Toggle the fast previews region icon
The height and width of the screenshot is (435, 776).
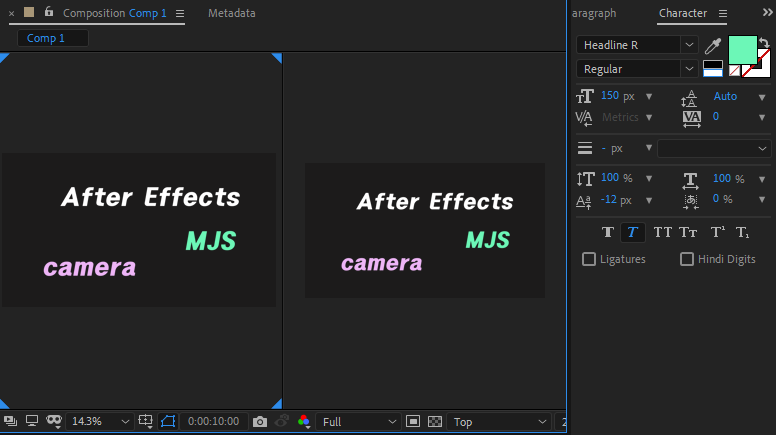click(x=413, y=422)
